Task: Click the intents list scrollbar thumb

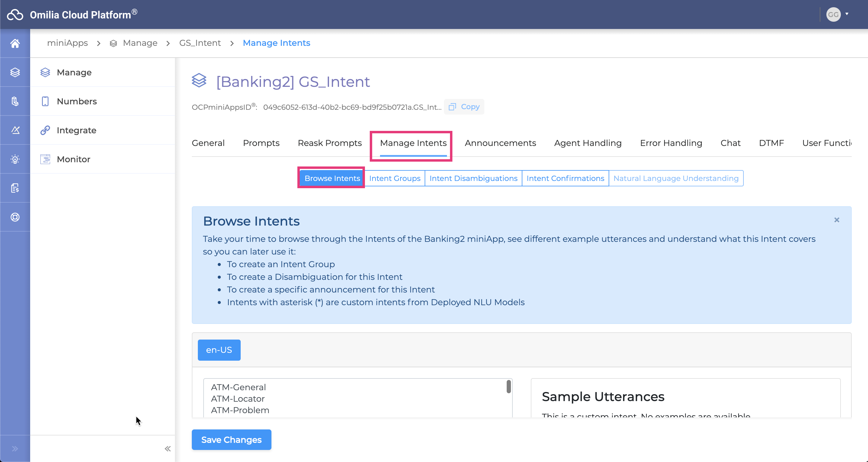Action: click(x=508, y=387)
